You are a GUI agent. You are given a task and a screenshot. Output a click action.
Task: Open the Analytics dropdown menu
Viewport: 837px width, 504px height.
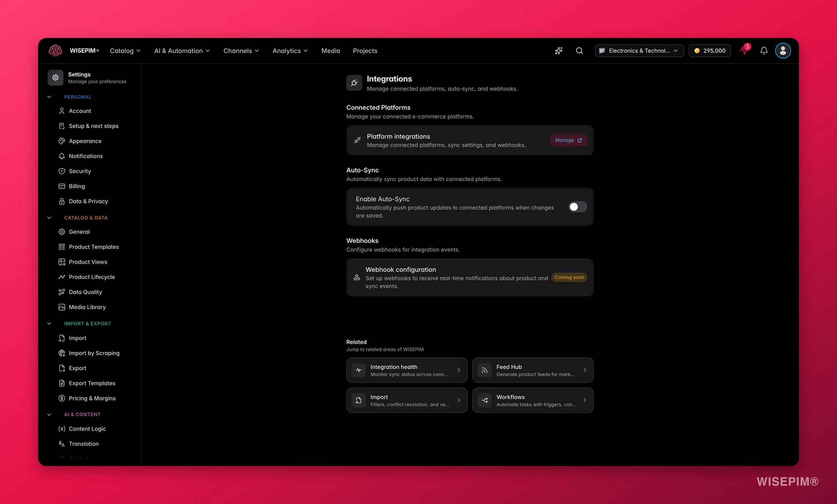coord(290,51)
